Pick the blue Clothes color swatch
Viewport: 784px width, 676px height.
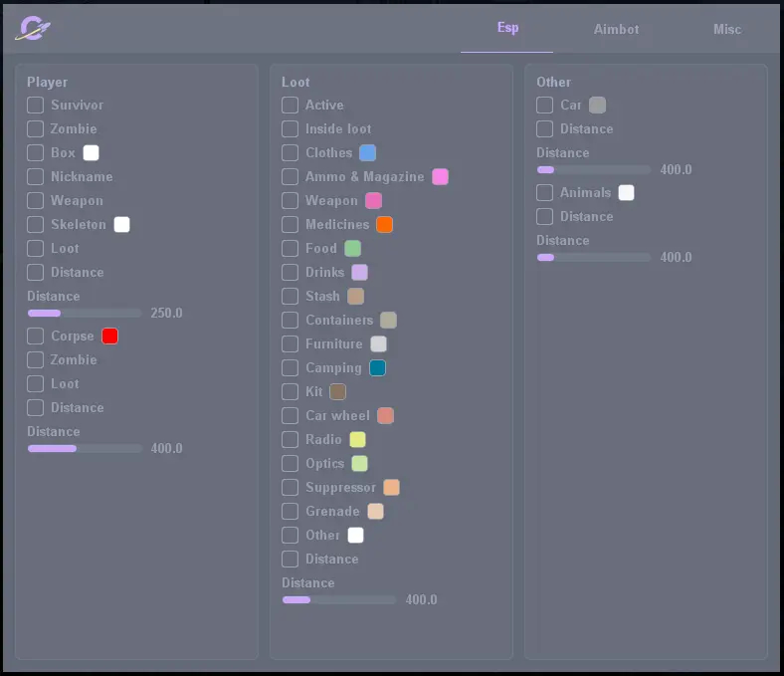[367, 152]
